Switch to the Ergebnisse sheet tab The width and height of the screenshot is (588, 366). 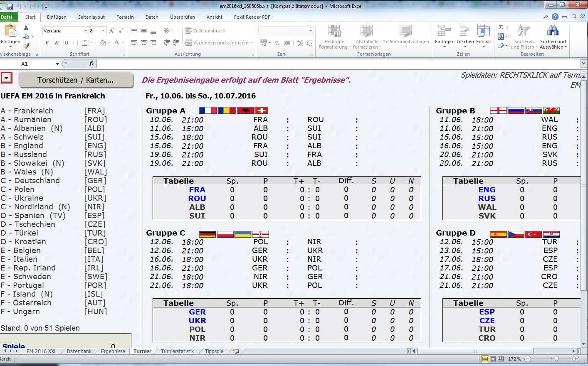[x=113, y=351]
